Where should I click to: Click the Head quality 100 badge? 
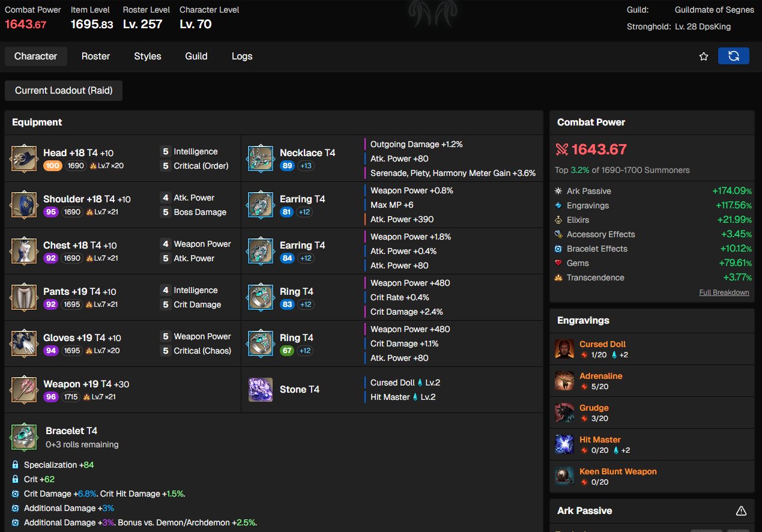(x=51, y=166)
